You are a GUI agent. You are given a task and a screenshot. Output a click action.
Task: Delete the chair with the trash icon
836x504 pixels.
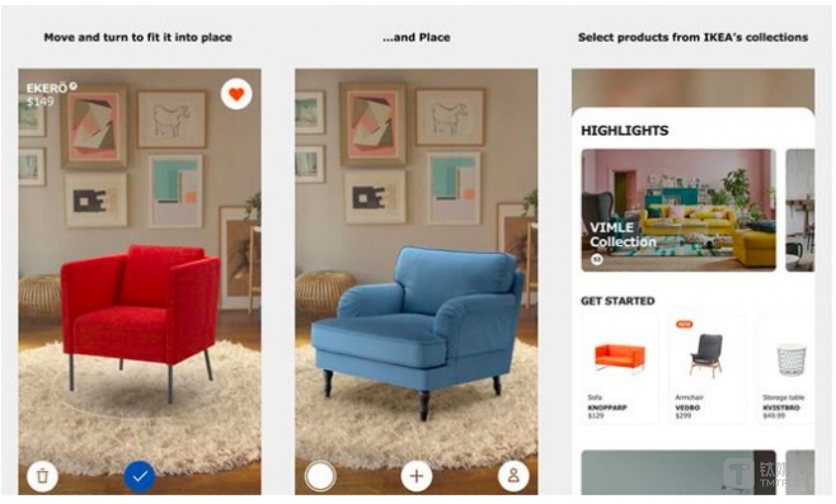coord(42,476)
